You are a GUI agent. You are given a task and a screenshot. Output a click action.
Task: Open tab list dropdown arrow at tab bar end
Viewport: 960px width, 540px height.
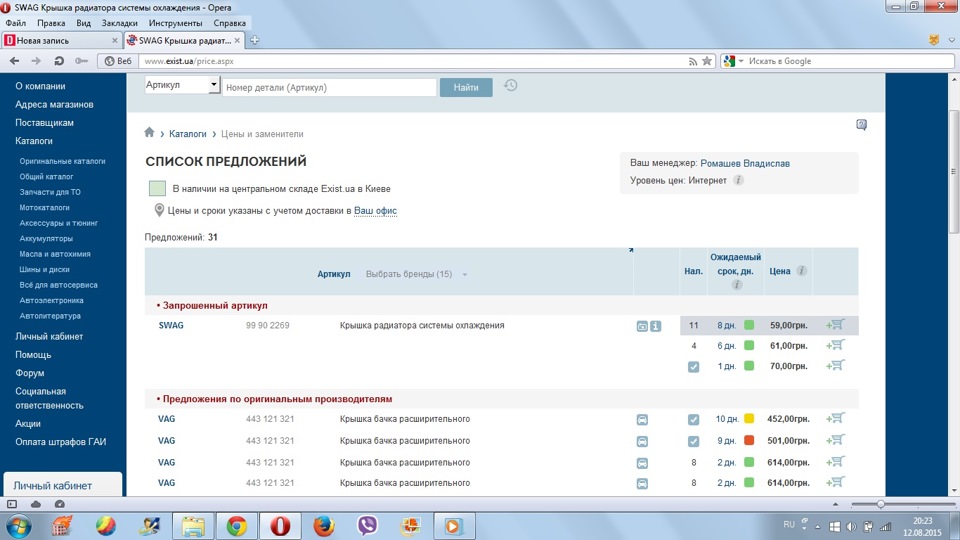tap(951, 40)
